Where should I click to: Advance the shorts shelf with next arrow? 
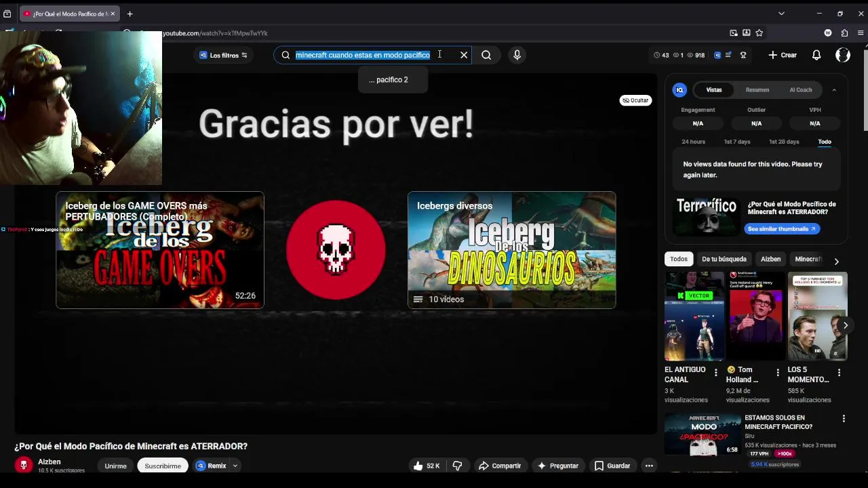pyautogui.click(x=845, y=325)
